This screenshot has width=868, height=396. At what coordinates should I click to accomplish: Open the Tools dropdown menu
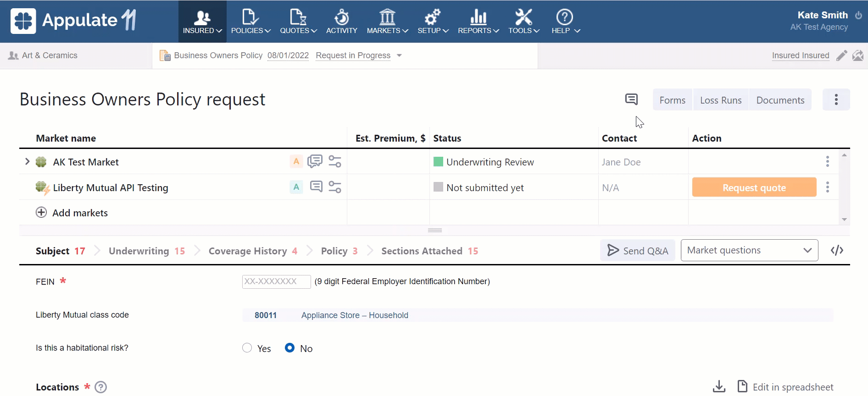pyautogui.click(x=523, y=22)
